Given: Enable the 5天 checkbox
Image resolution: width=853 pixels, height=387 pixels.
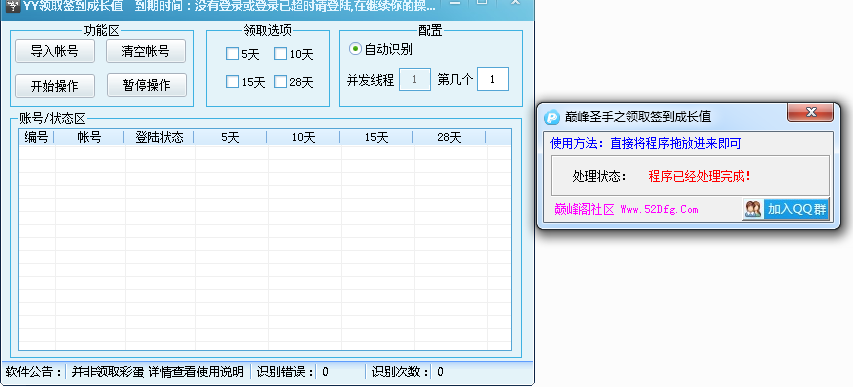Looking at the screenshot, I should pyautogui.click(x=232, y=54).
